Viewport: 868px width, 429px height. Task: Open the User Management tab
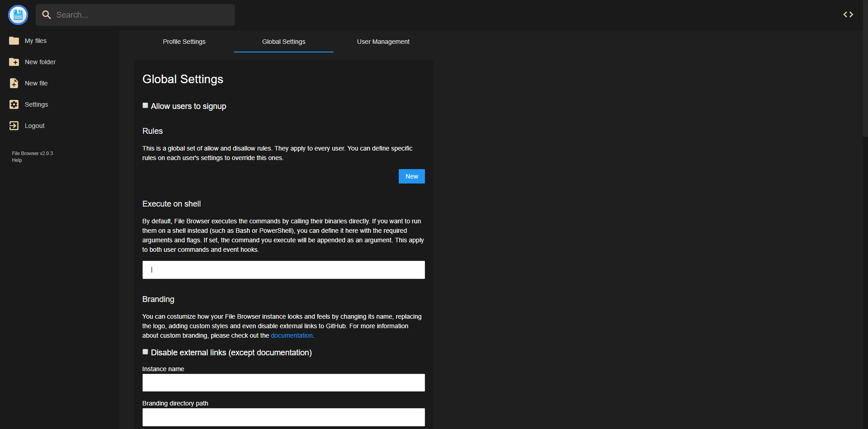coord(383,42)
